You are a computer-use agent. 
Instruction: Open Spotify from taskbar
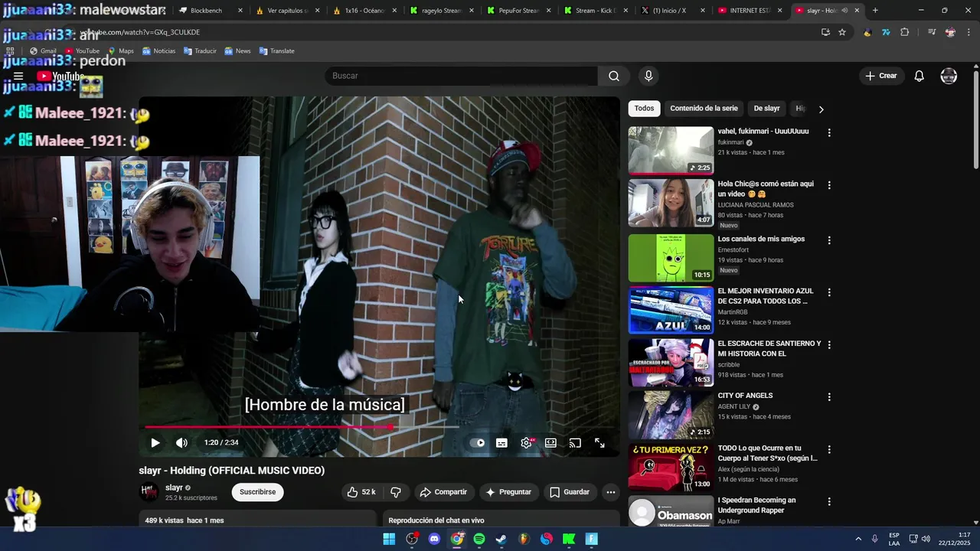[479, 539]
